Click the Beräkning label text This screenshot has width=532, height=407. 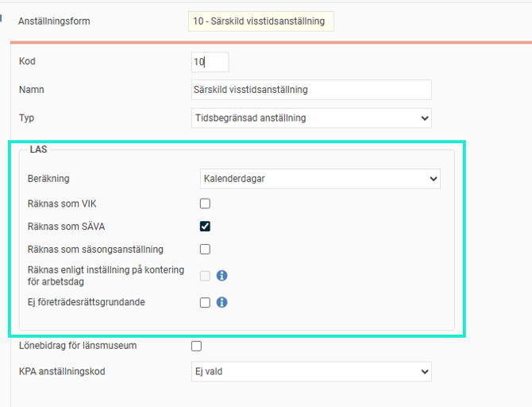tap(48, 179)
